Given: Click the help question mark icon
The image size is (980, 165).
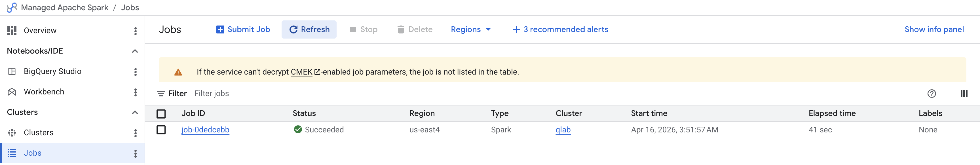Looking at the screenshot, I should (932, 93).
